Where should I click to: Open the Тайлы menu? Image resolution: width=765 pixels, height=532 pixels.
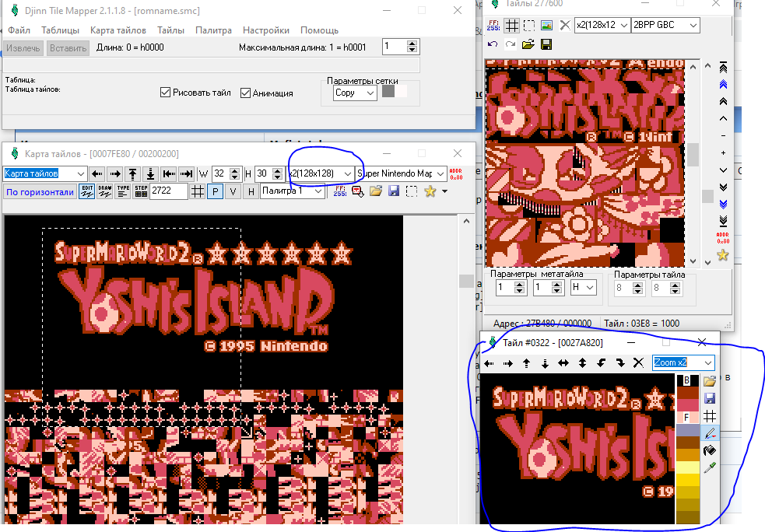click(x=170, y=30)
